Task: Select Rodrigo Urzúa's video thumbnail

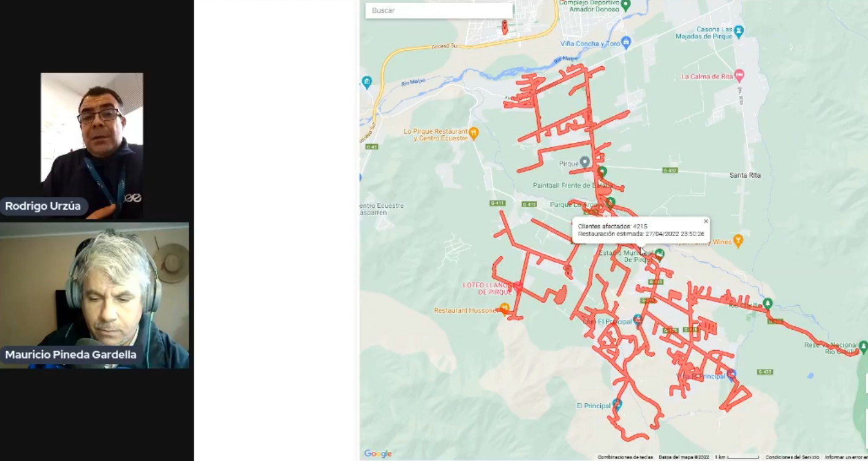Action: coord(92,146)
